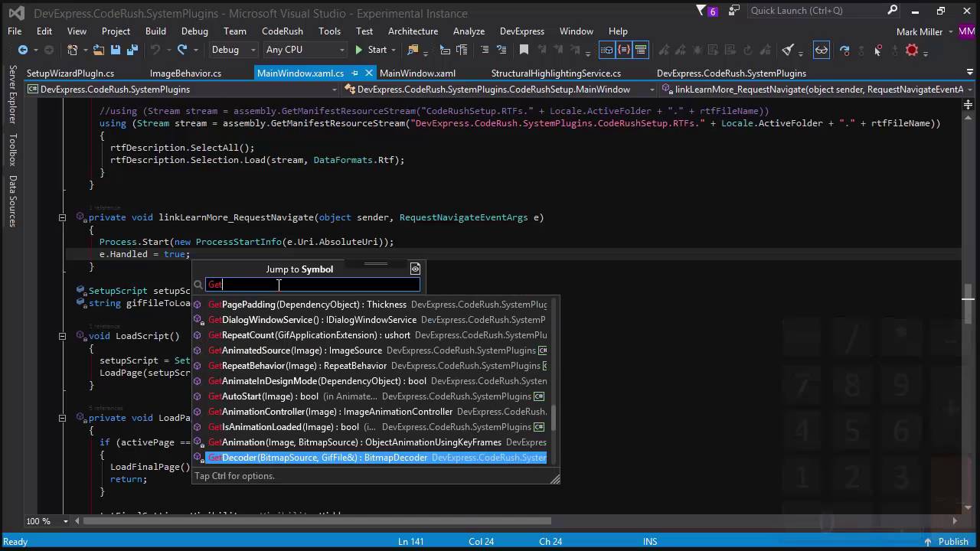
Task: Click the feedback icon near Quick Launch
Action: 735,11
